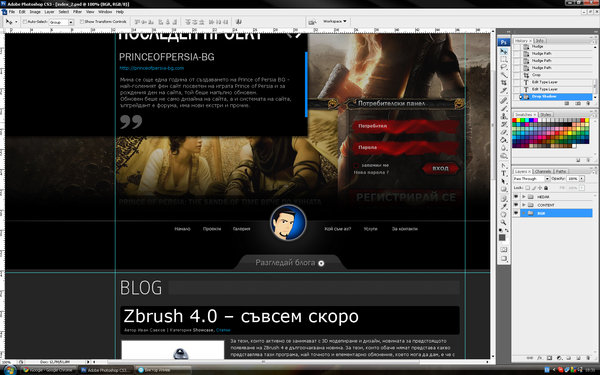Select the Rectangular Marquee tool
Screen dimensions: 600x375
click(x=504, y=59)
